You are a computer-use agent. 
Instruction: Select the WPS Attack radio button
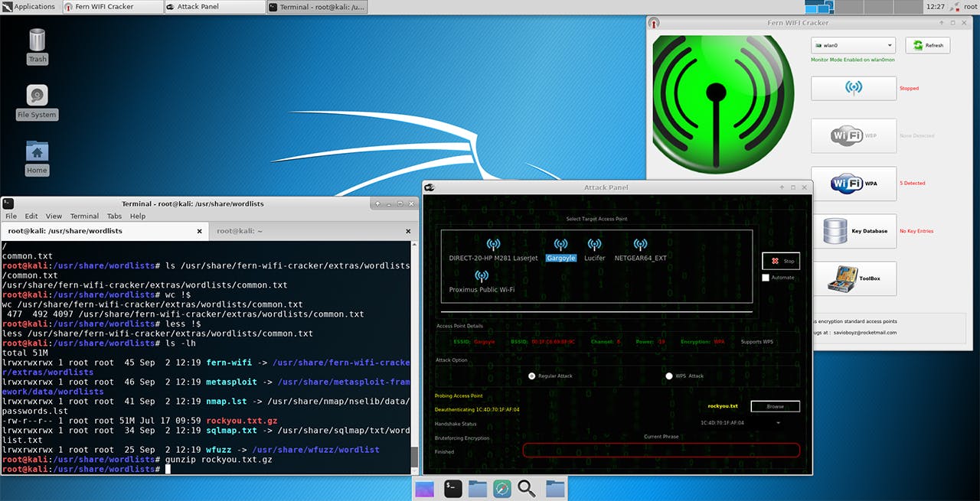point(669,376)
